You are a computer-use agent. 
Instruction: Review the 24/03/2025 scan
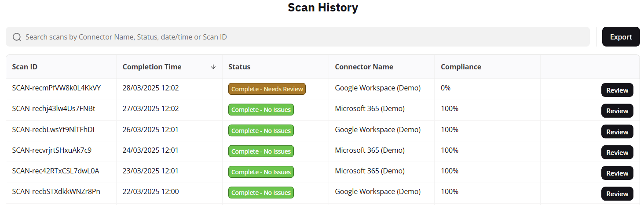[617, 152]
